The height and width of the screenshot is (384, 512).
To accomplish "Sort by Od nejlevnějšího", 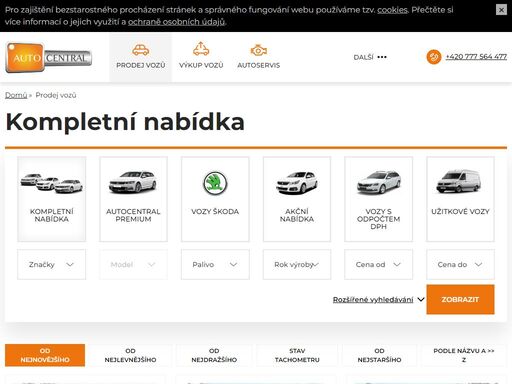I will pyautogui.click(x=130, y=355).
